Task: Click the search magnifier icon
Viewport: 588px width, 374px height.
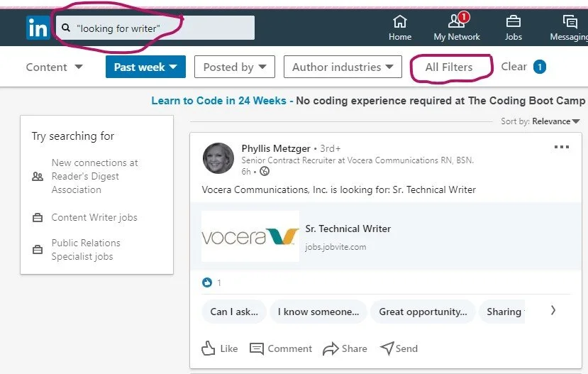Action: click(x=66, y=28)
